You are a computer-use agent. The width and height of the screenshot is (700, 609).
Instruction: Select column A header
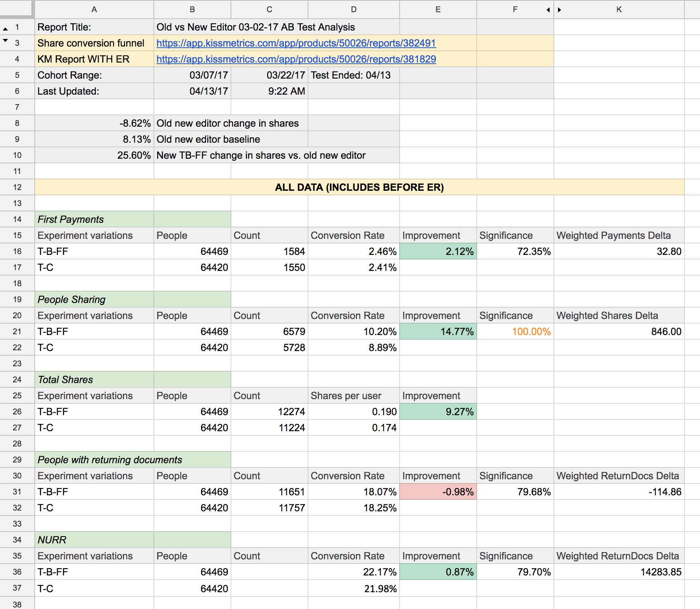click(x=94, y=10)
